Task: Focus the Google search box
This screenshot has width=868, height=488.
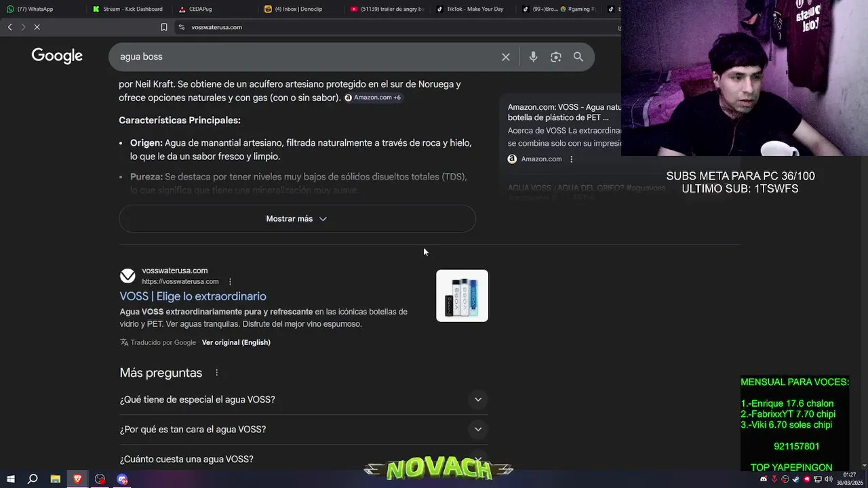Action: (305, 57)
